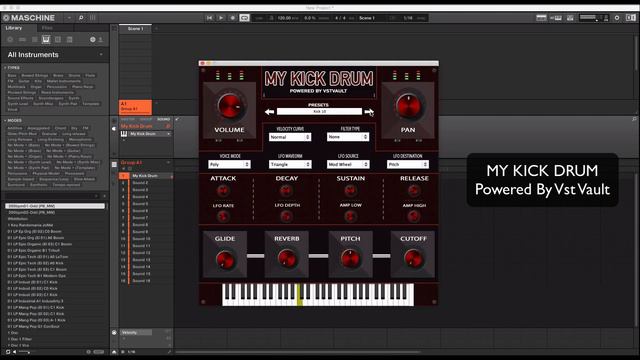Click the plugin keyboard icon next to My Kick Drum

(x=124, y=134)
